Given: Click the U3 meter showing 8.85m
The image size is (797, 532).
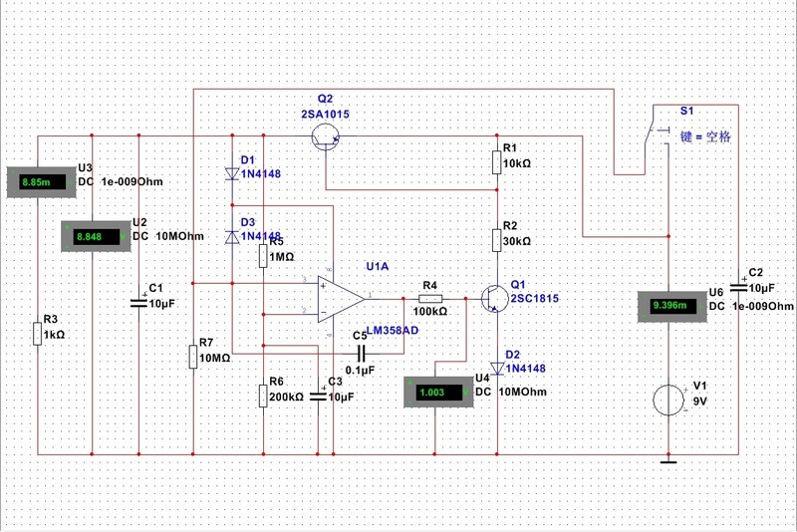Looking at the screenshot, I should (38, 182).
